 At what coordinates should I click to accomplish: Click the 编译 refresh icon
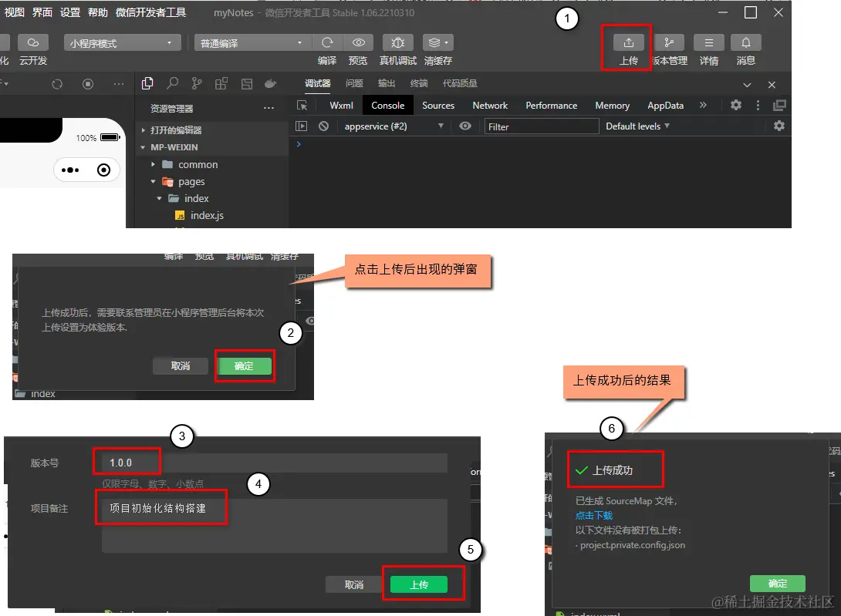pyautogui.click(x=327, y=42)
